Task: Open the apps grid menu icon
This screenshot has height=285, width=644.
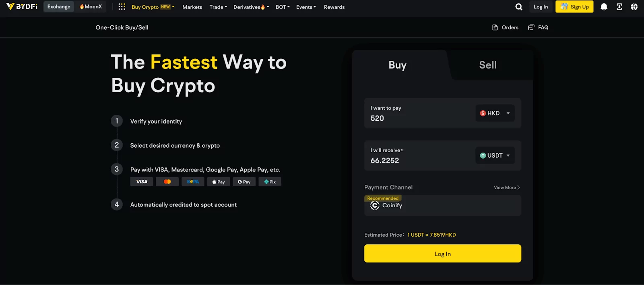Action: point(122,7)
